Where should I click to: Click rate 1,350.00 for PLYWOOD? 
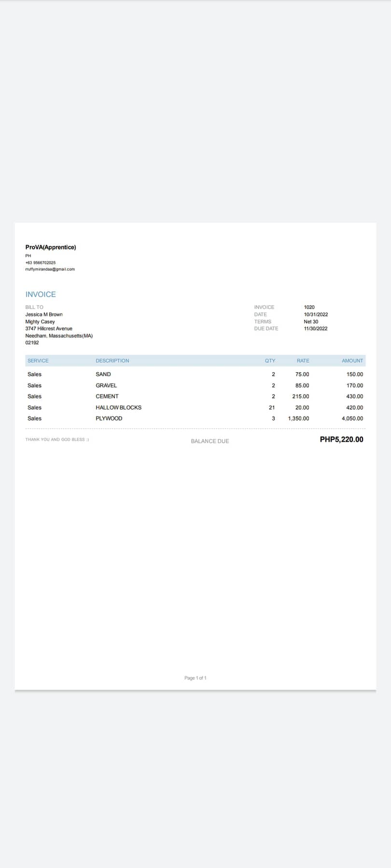[x=299, y=419]
